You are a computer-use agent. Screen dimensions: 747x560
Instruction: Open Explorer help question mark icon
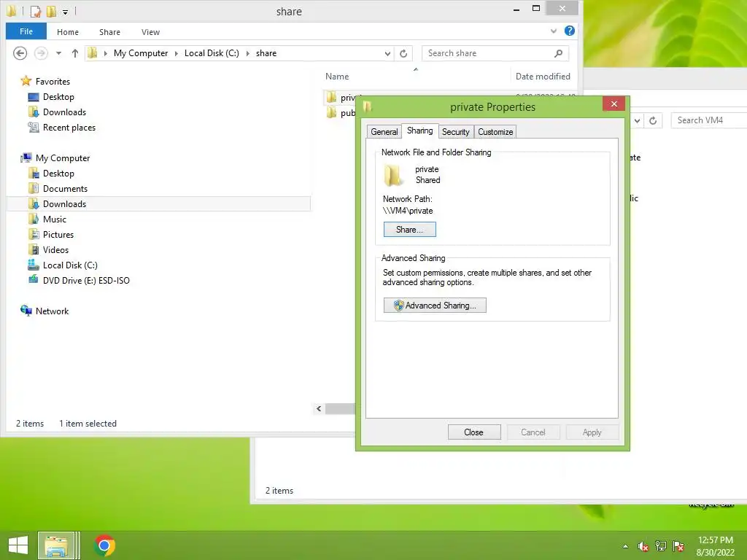coord(569,31)
